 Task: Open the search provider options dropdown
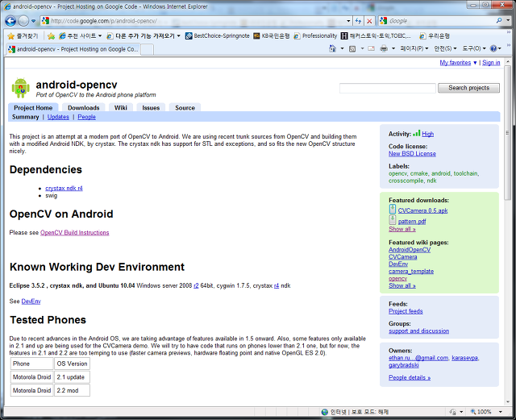pyautogui.click(x=508, y=21)
